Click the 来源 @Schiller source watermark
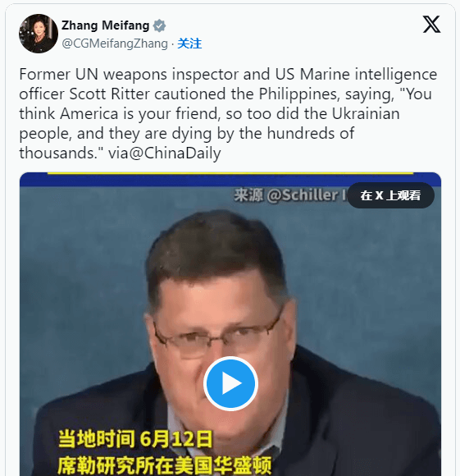The image size is (460, 476). coord(289,195)
